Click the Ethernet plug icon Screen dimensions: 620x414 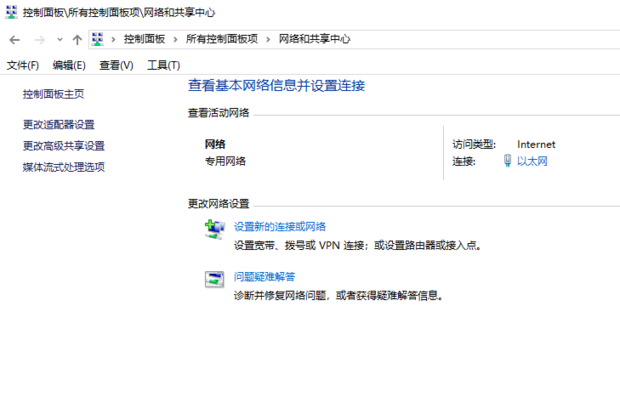click(x=507, y=161)
